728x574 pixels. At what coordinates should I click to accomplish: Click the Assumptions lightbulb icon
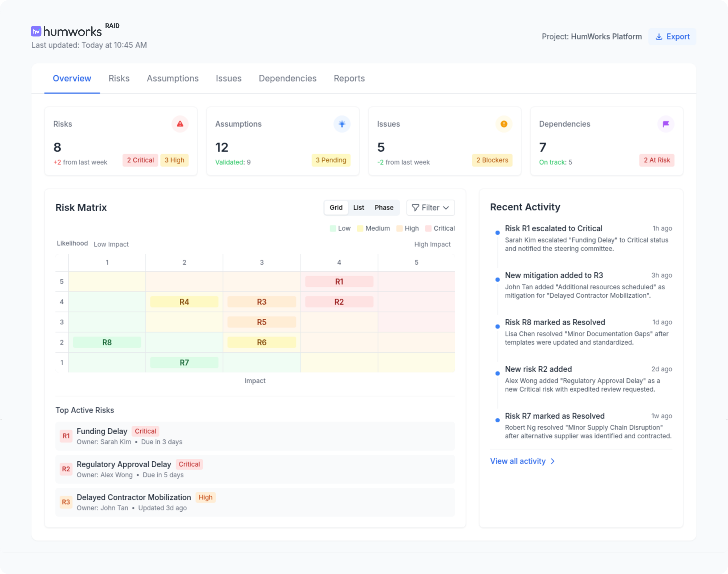tap(342, 124)
